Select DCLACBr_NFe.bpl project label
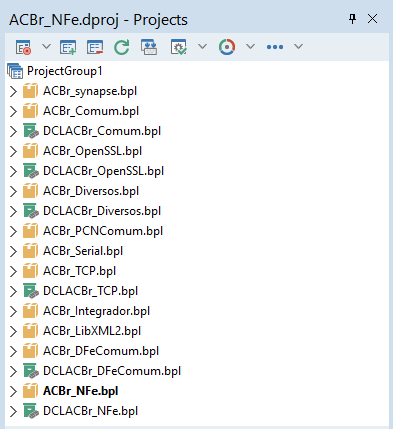393x429 pixels. click(x=91, y=411)
